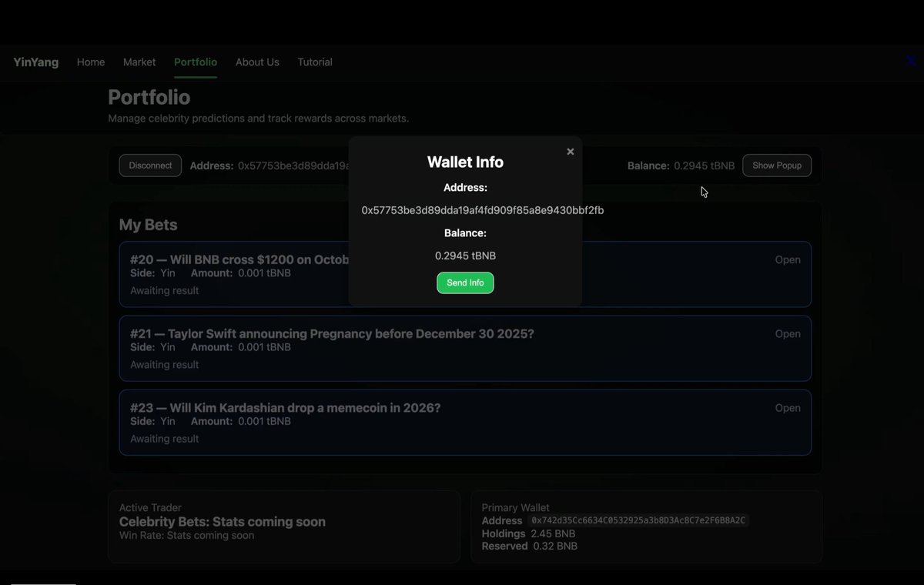Screen dimensions: 924x585
Task: Open the About Us page
Action: click(x=257, y=62)
